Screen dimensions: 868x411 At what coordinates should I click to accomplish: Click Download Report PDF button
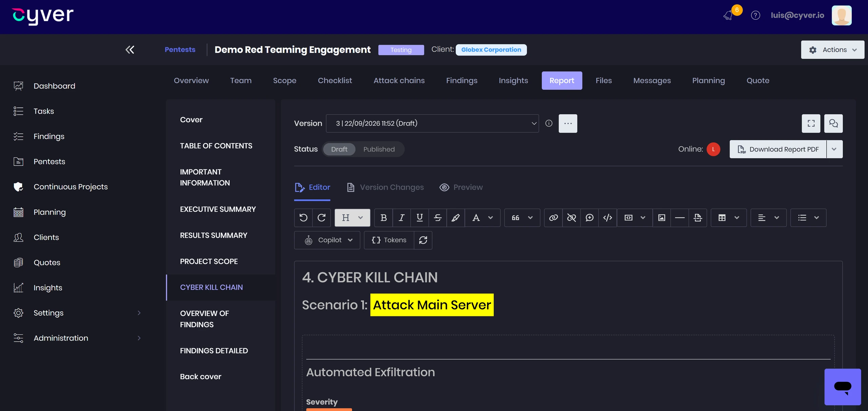[x=778, y=149]
